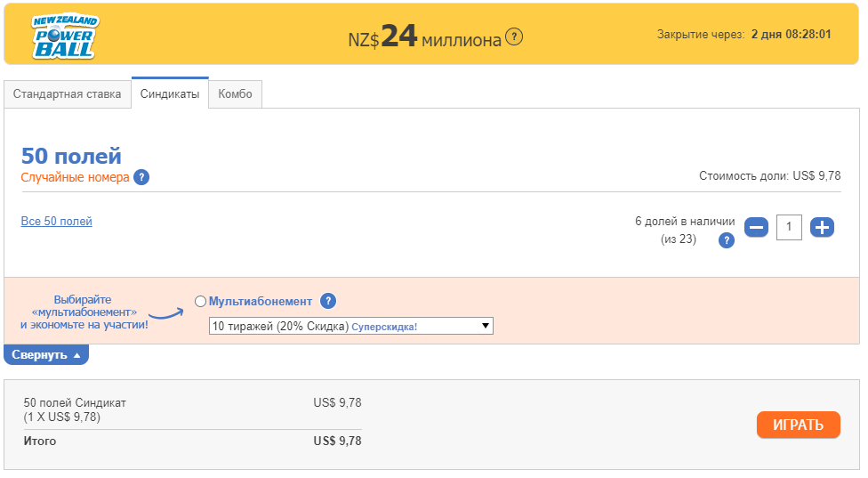
Task: Click the 50 полей heading
Action: 71,156
